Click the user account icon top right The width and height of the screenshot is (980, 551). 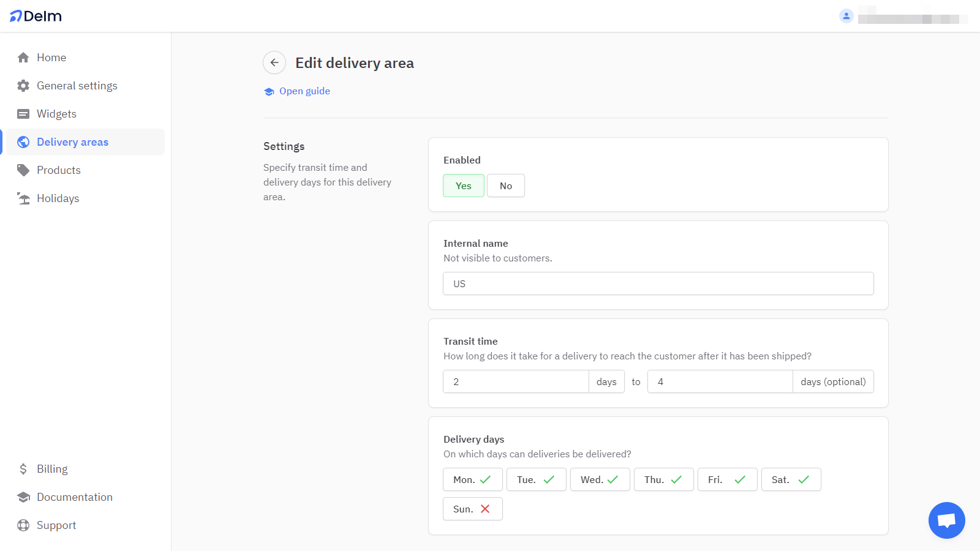pyautogui.click(x=846, y=15)
